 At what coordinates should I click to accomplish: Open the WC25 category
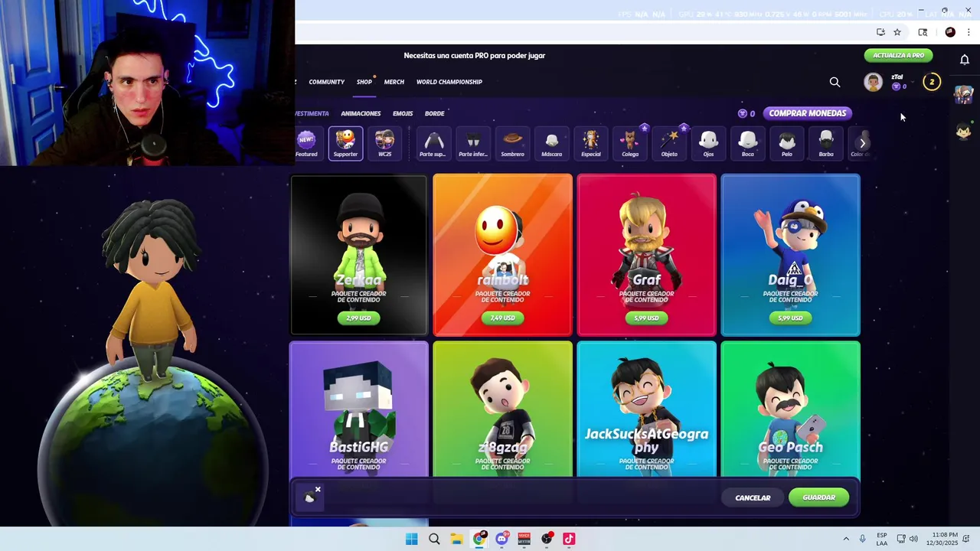384,143
